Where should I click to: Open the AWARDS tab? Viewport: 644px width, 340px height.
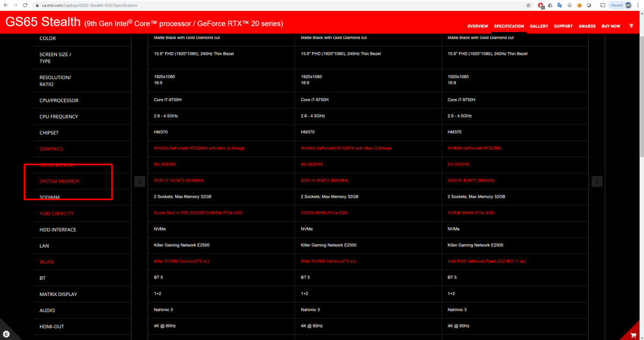[587, 26]
